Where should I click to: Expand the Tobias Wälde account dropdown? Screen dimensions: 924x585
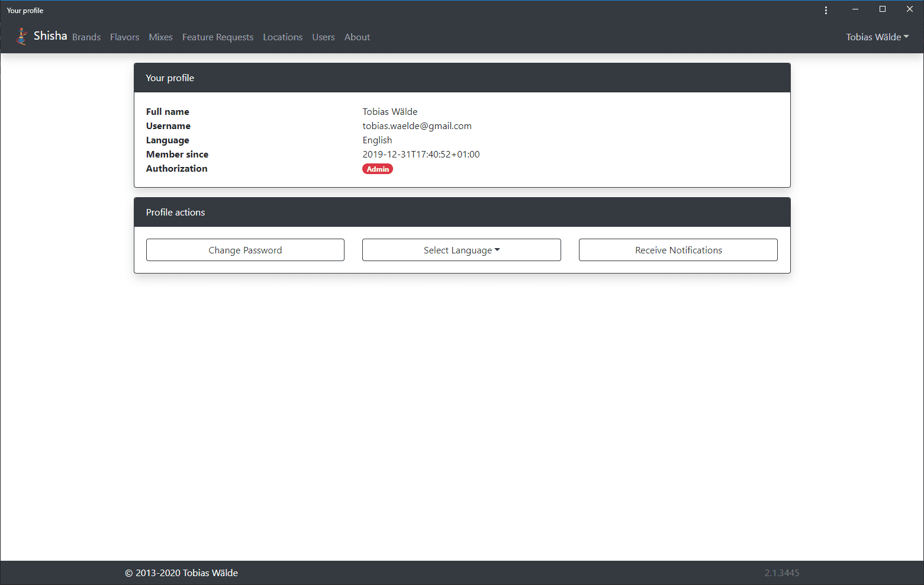pyautogui.click(x=877, y=37)
